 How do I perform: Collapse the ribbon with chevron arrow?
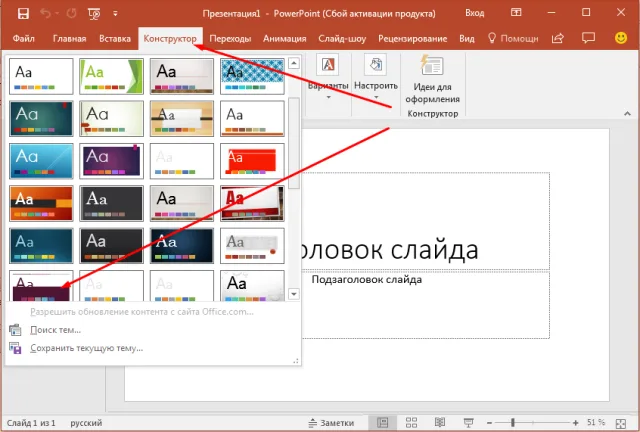(627, 114)
